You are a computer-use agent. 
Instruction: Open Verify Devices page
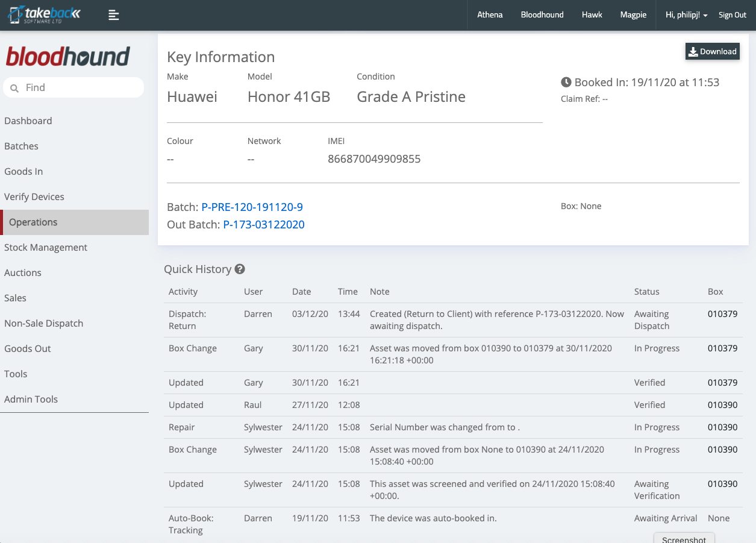tap(34, 196)
